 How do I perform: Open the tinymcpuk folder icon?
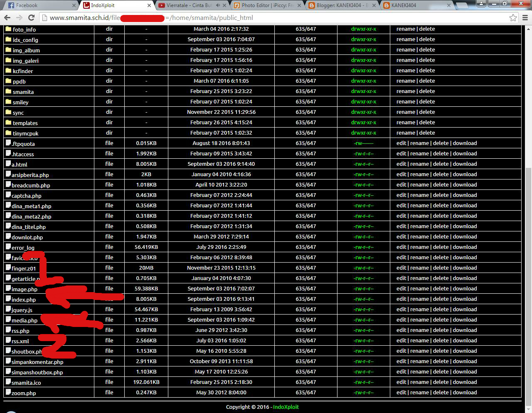pyautogui.click(x=8, y=133)
